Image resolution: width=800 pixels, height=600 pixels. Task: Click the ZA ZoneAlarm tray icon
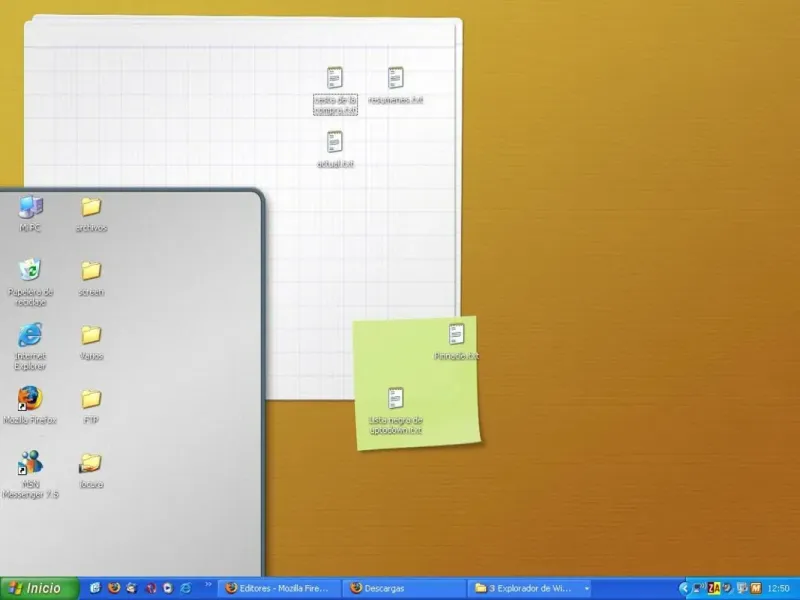coord(714,588)
